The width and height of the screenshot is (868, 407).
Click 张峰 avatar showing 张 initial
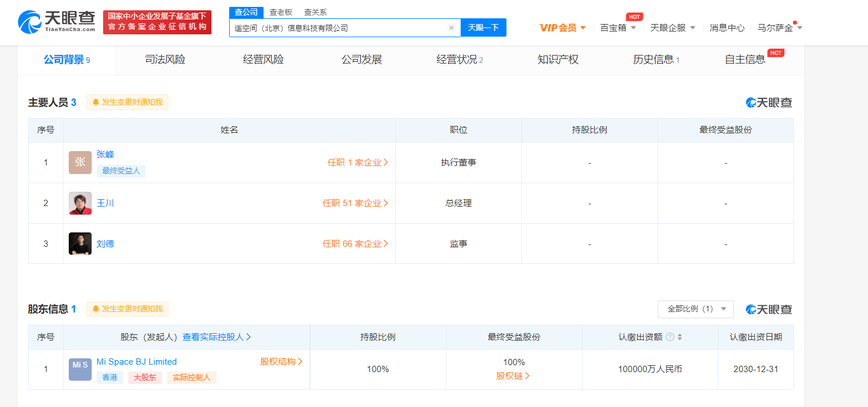coord(80,162)
